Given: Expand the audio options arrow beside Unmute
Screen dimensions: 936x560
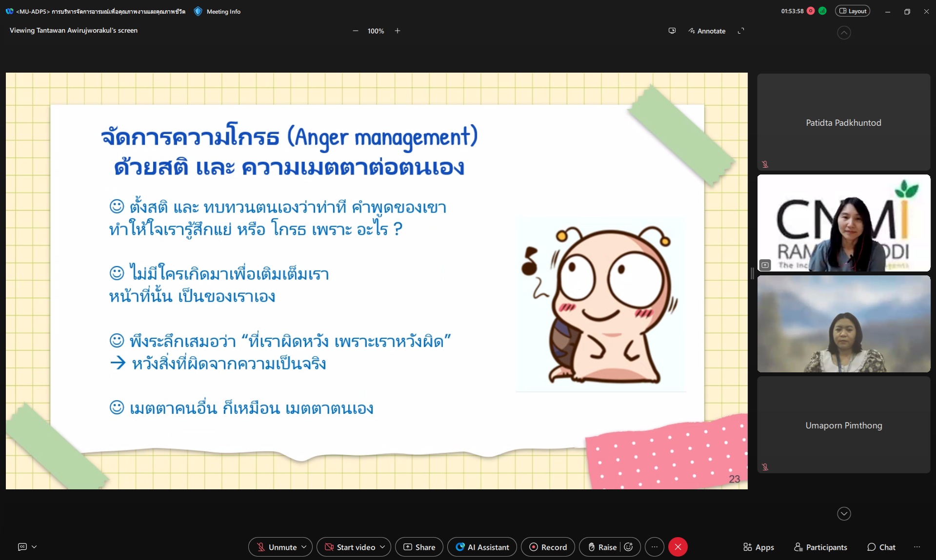Looking at the screenshot, I should (304, 547).
